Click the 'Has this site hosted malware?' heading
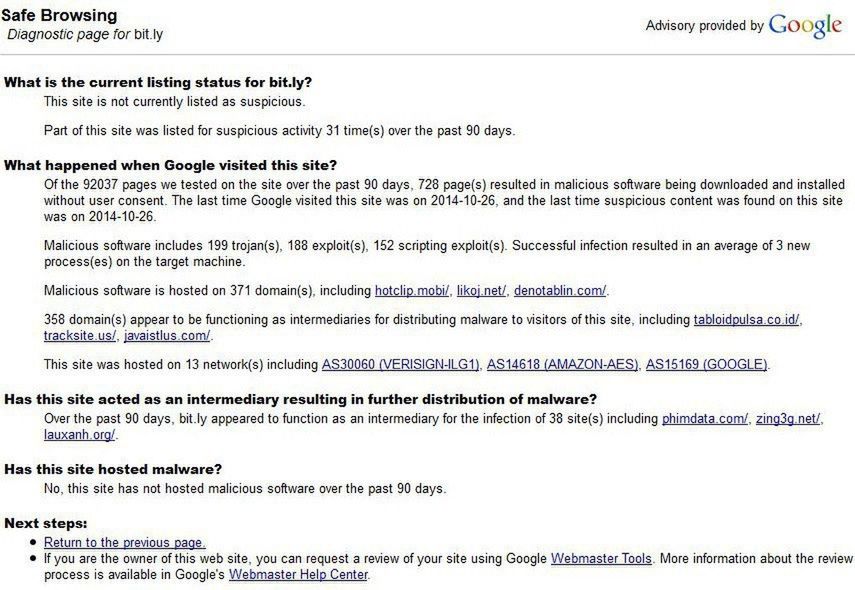The height and width of the screenshot is (590, 855). click(113, 469)
